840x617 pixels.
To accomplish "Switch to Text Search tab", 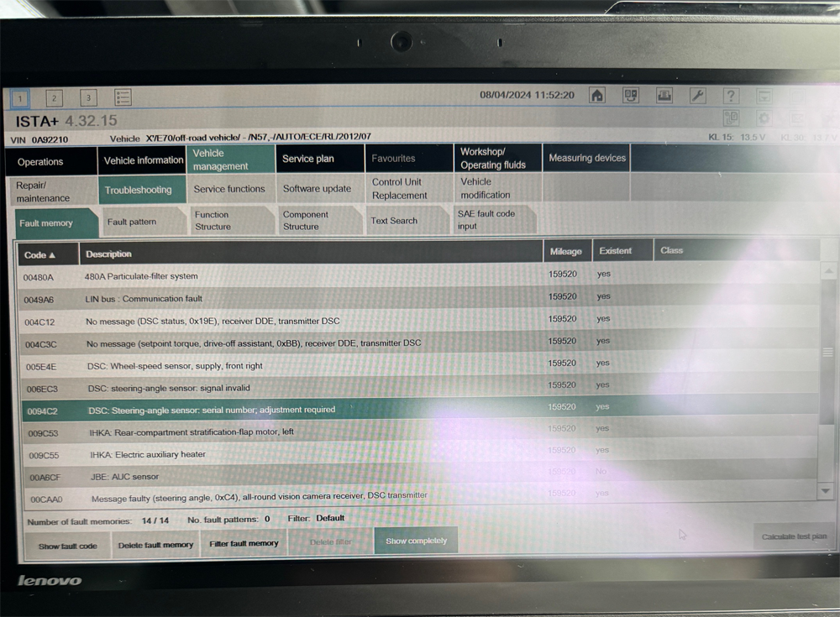I will [407, 220].
